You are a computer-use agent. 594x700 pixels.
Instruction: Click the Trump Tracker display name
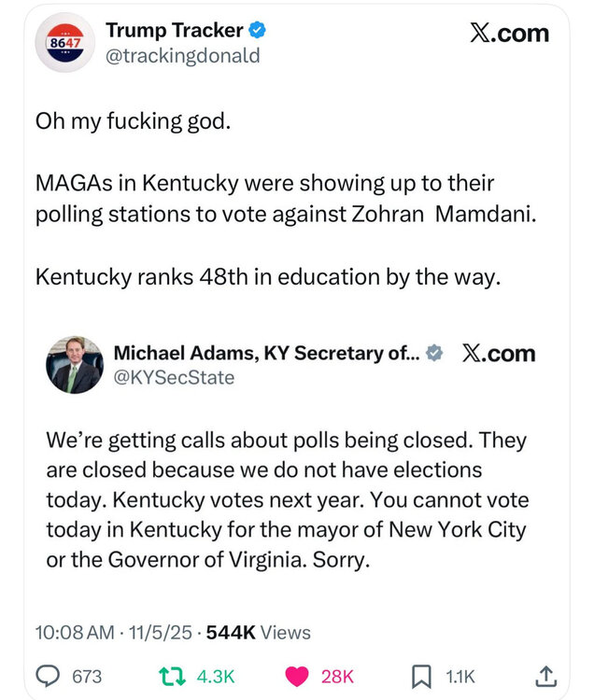(x=175, y=31)
